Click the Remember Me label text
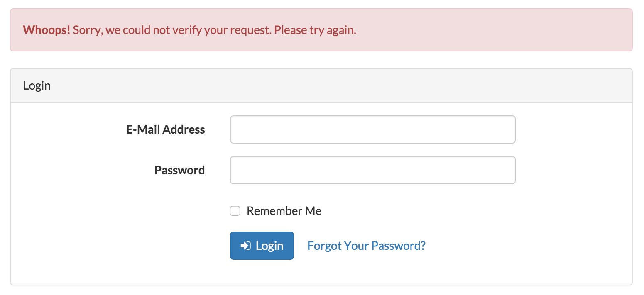 pyautogui.click(x=284, y=211)
